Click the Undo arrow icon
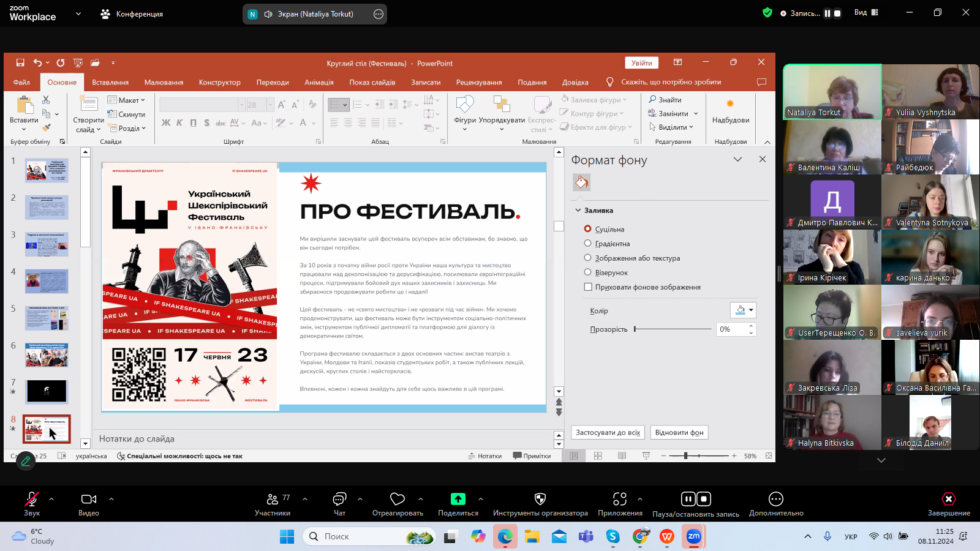980x551 pixels. tap(37, 62)
